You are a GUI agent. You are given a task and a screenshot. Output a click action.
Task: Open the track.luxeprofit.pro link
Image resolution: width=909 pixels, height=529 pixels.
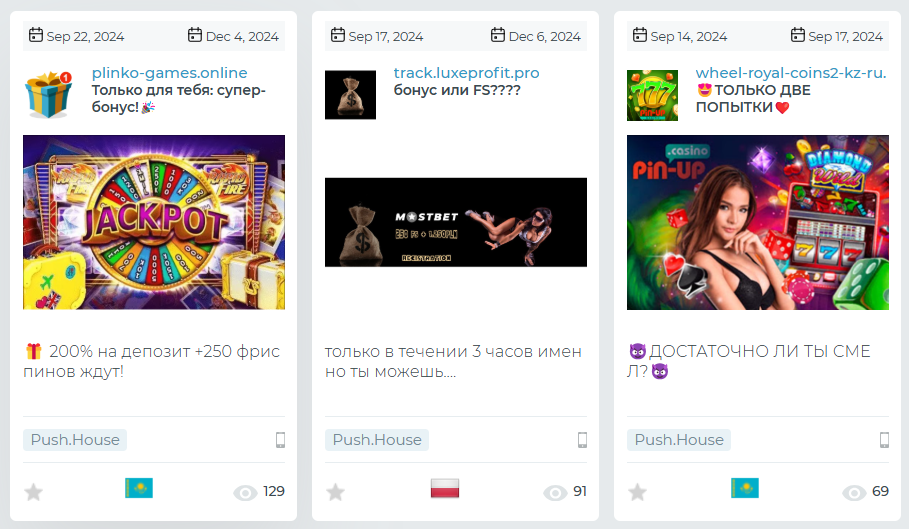pyautogui.click(x=466, y=73)
